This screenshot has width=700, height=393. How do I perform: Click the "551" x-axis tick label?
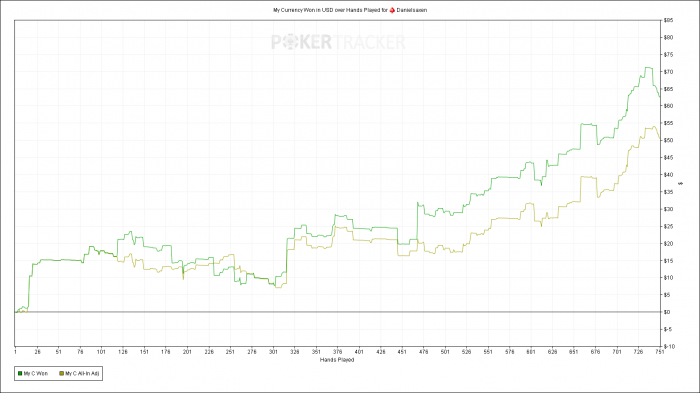pyautogui.click(x=488, y=352)
